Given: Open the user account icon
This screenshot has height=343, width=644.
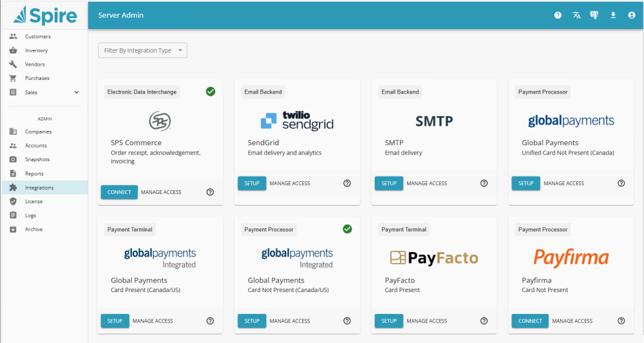Looking at the screenshot, I should 632,15.
